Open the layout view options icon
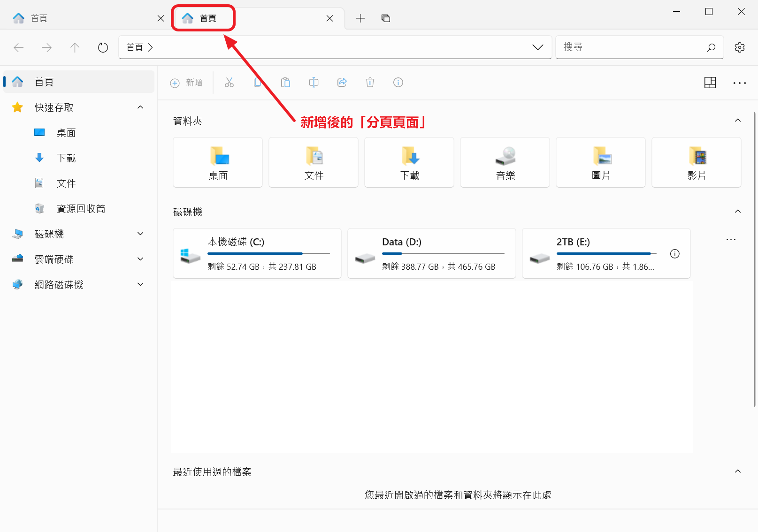This screenshot has height=532, width=758. (710, 83)
